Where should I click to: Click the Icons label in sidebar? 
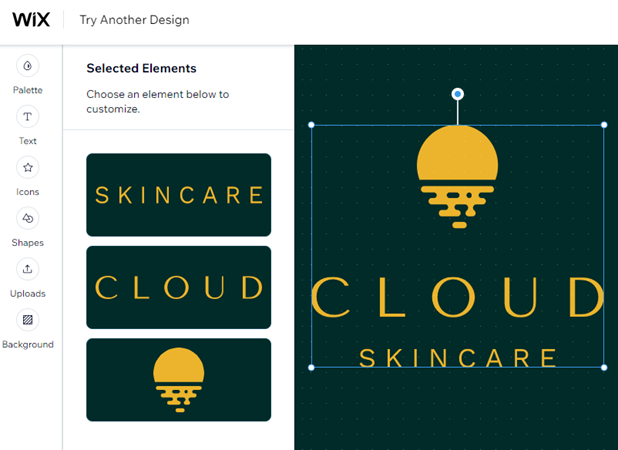[x=28, y=192]
